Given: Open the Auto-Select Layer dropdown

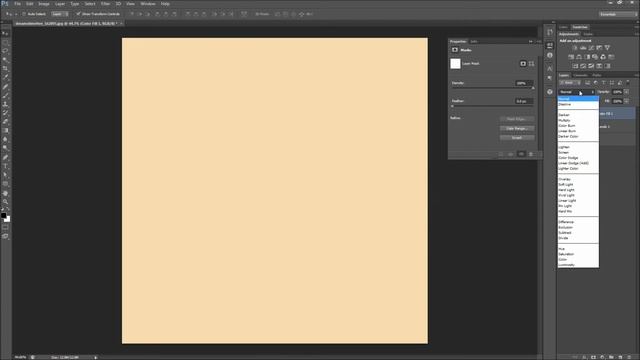Looking at the screenshot, I should click(x=60, y=14).
